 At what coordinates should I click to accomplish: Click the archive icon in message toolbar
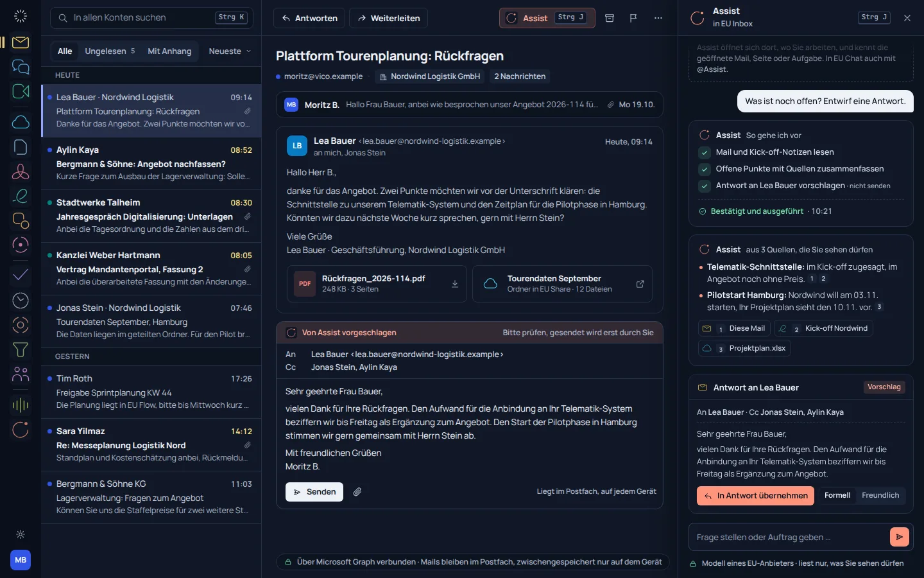pos(610,18)
